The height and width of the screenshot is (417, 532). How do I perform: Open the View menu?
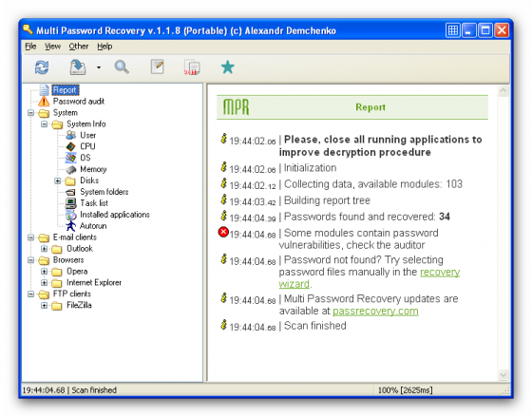[x=52, y=47]
